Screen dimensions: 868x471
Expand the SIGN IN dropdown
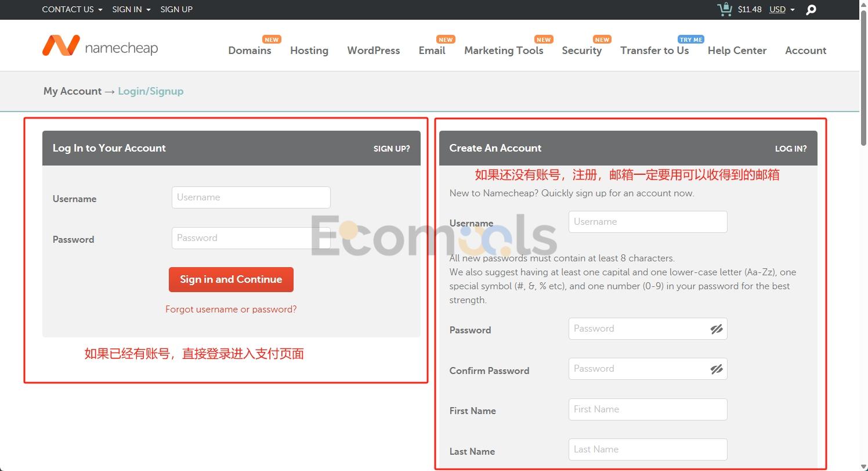point(131,9)
